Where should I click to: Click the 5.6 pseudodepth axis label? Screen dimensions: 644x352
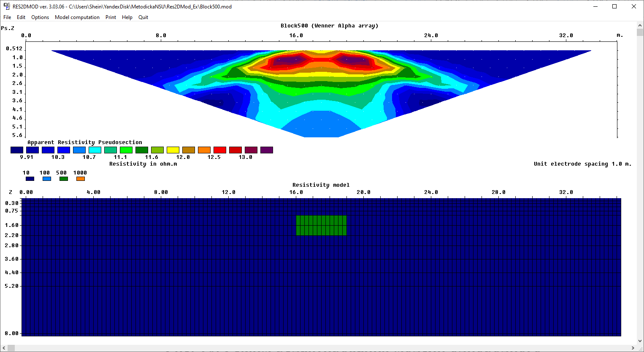click(17, 135)
